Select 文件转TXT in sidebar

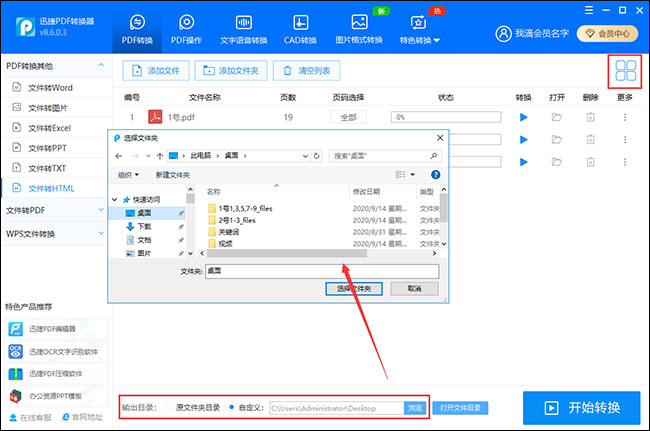(46, 168)
